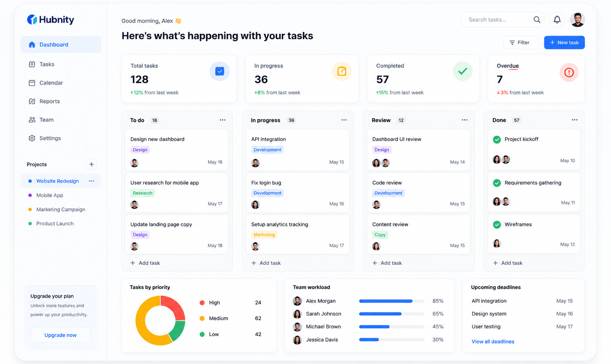Toggle Project kickoff done checkmark
This screenshot has height=364, width=611.
click(x=497, y=140)
